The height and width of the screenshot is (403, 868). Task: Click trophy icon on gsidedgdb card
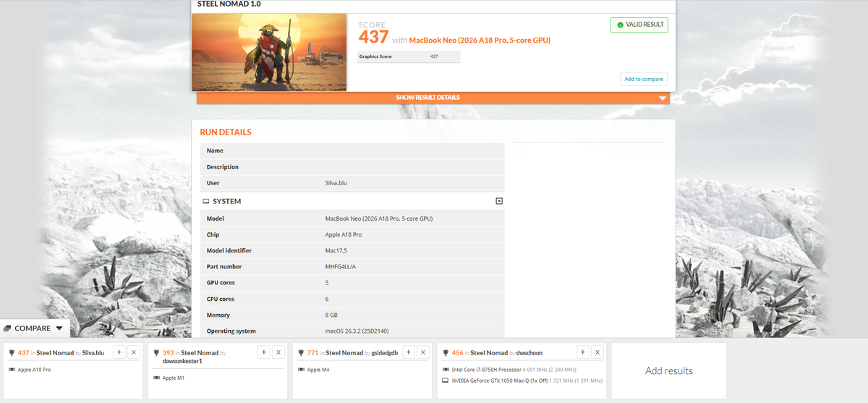[302, 353]
